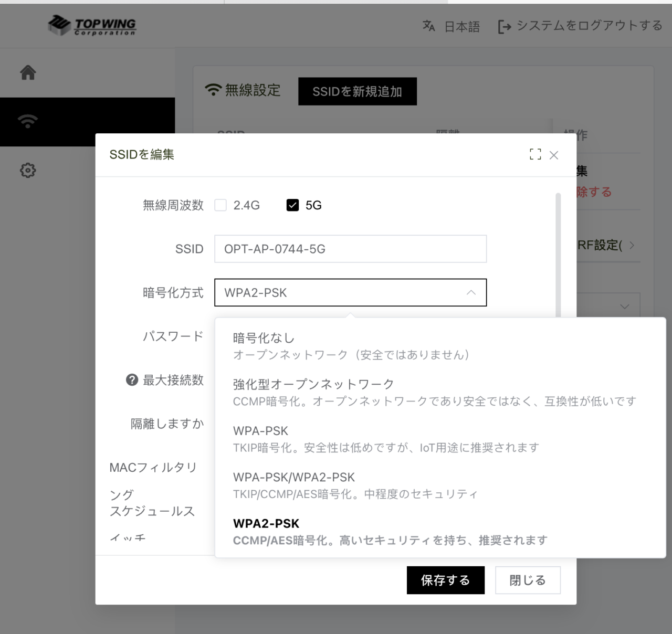Open the 日本語 language selector
This screenshot has height=634, width=672.
point(462,26)
